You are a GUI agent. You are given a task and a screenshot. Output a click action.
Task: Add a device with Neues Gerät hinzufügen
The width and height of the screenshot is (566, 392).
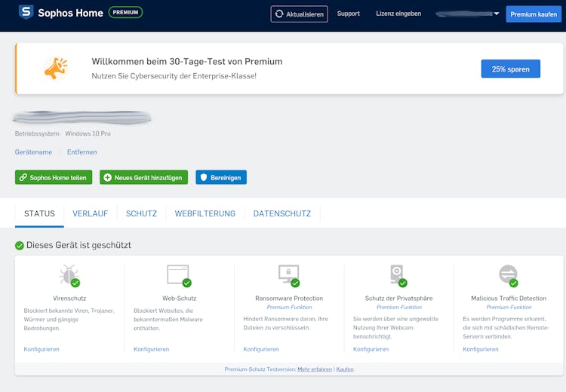tap(143, 177)
